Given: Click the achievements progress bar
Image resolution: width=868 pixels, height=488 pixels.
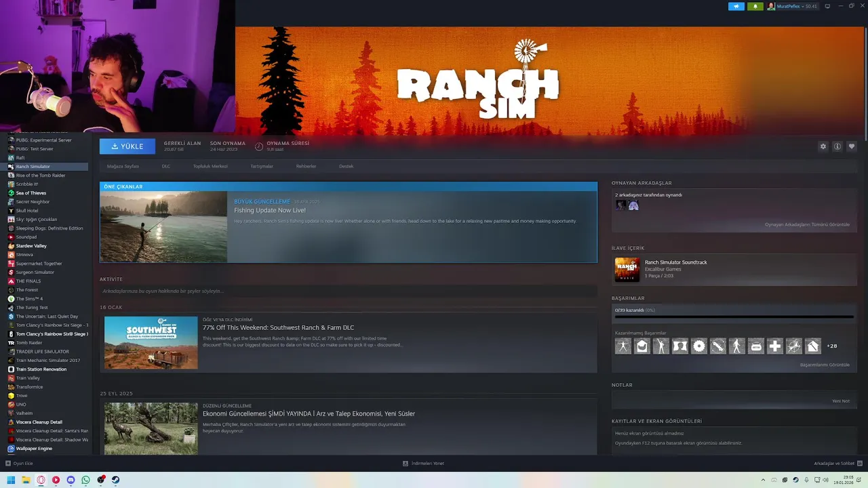Looking at the screenshot, I should (734, 317).
